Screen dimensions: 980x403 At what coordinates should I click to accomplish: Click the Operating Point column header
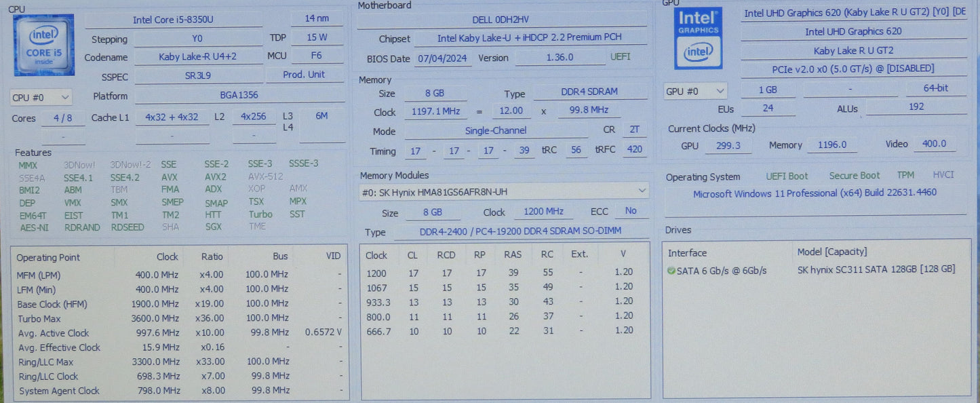pyautogui.click(x=48, y=257)
